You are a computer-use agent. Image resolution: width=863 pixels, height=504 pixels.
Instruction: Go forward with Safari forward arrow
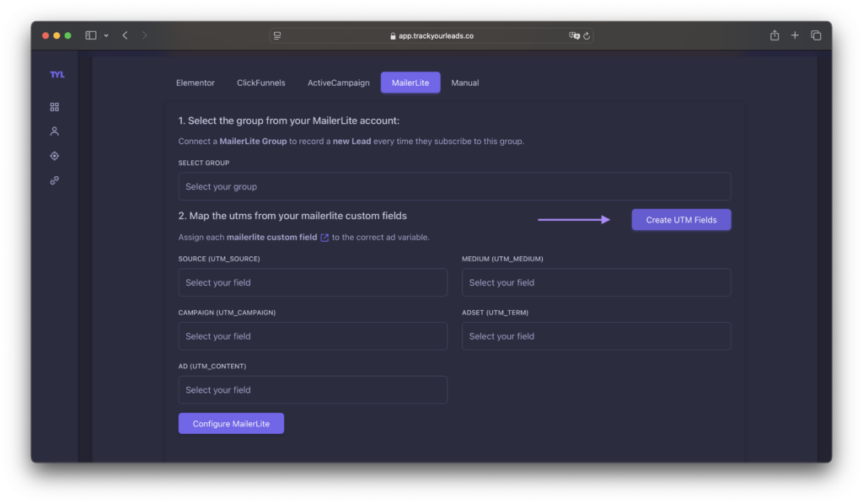pos(145,35)
